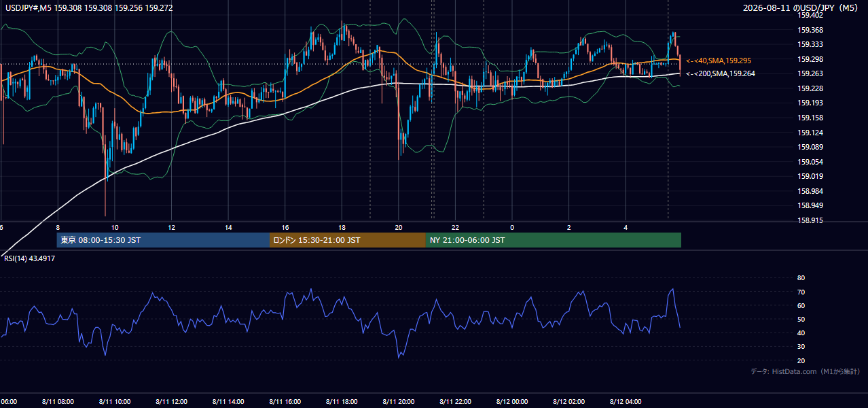The height and width of the screenshot is (408, 868).
Task: Click hour label 20 above the session bar
Action: coord(399,227)
